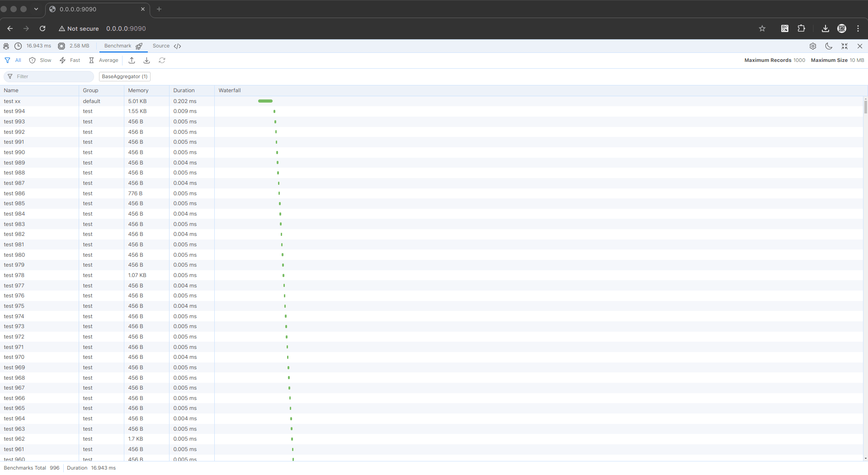Select the 'test xx' row
The width and height of the screenshot is (868, 475).
[x=432, y=101]
